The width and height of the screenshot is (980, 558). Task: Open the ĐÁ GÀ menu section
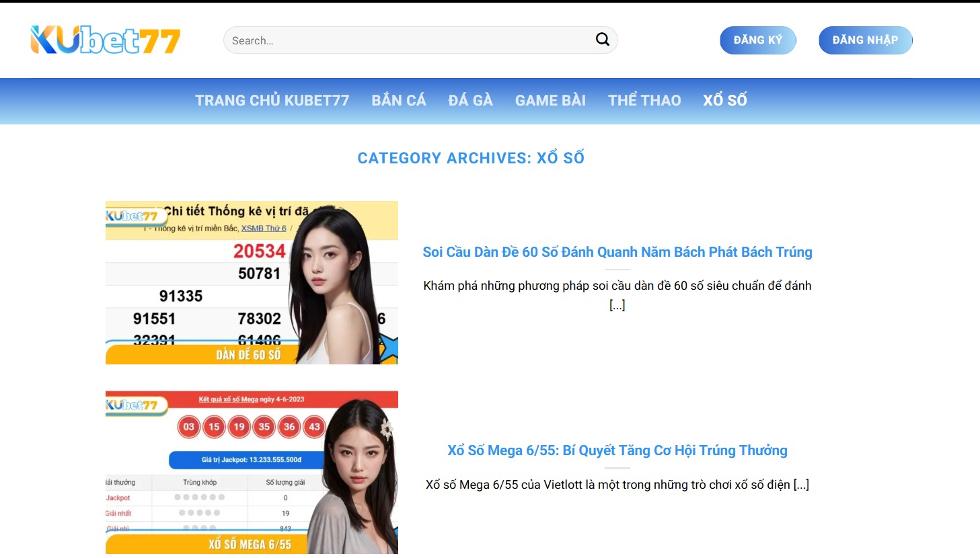tap(470, 101)
